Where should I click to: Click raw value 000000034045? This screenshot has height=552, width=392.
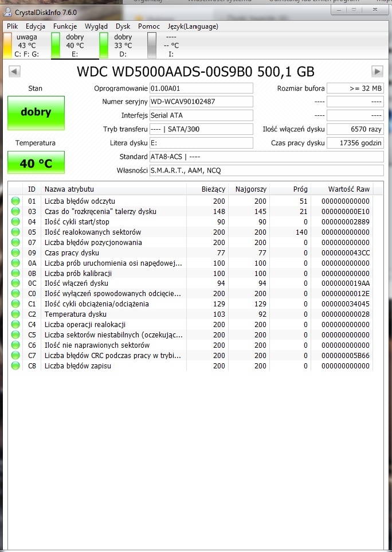[345, 304]
